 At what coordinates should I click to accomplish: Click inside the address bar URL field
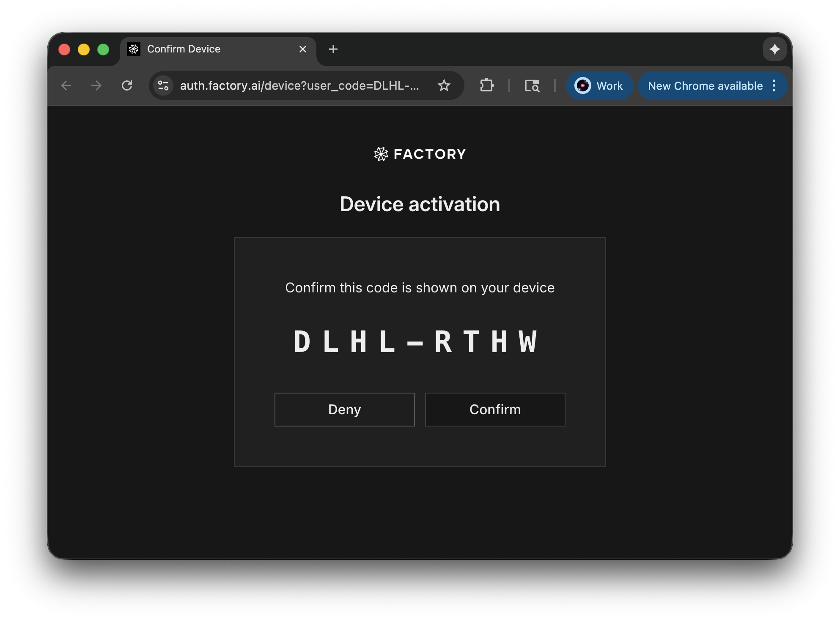[296, 85]
